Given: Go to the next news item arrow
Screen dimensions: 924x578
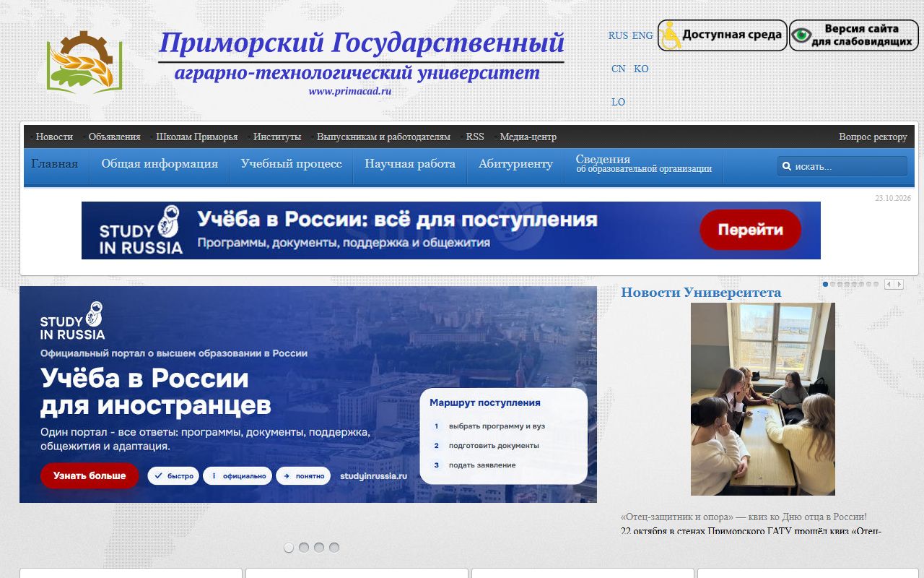Looking at the screenshot, I should pos(899,285).
